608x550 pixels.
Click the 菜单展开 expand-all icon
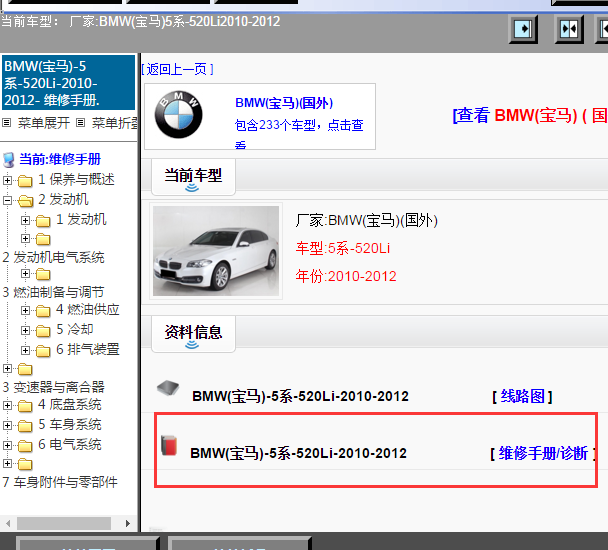coord(6,123)
